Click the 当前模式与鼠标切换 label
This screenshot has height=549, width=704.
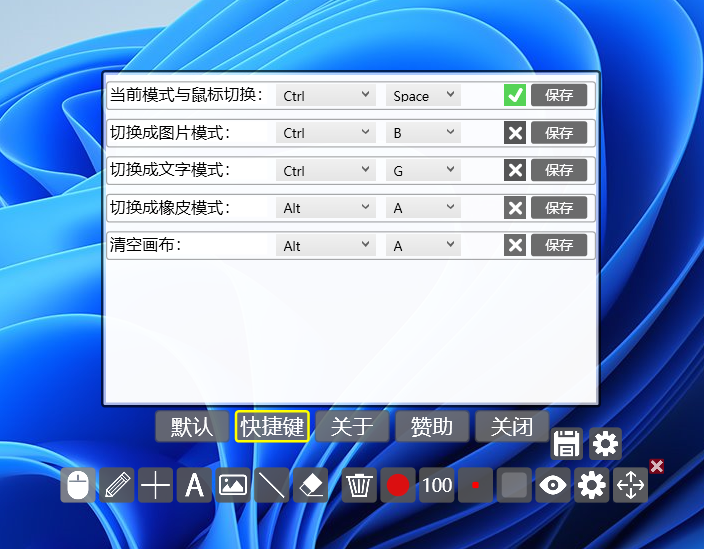tap(186, 95)
